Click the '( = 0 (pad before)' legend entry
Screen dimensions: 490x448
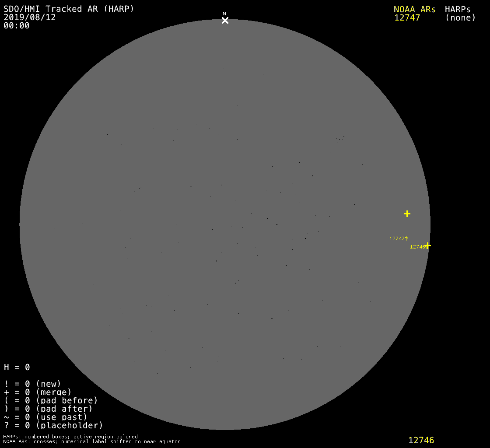(51, 400)
